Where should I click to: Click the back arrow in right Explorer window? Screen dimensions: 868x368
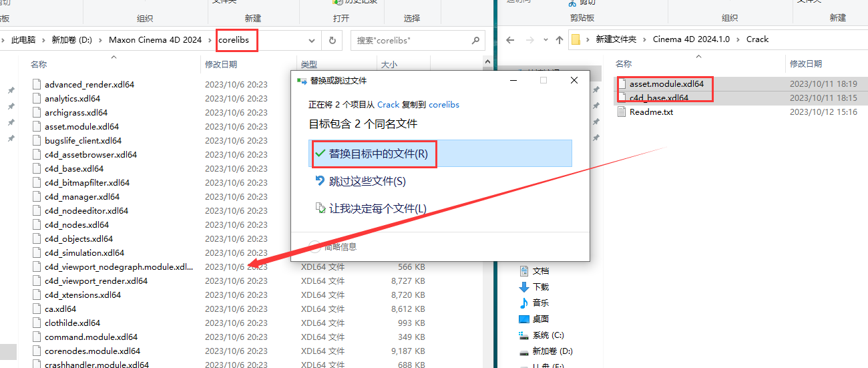(510, 40)
